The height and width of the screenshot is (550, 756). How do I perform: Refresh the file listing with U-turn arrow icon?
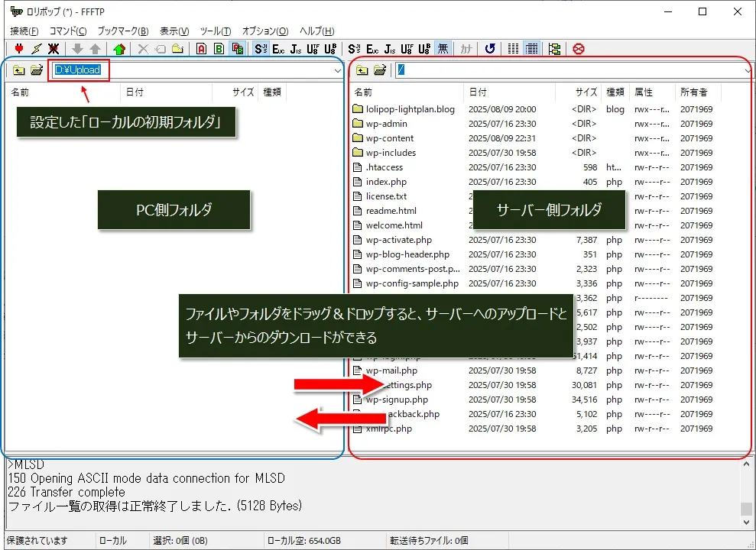click(x=489, y=48)
